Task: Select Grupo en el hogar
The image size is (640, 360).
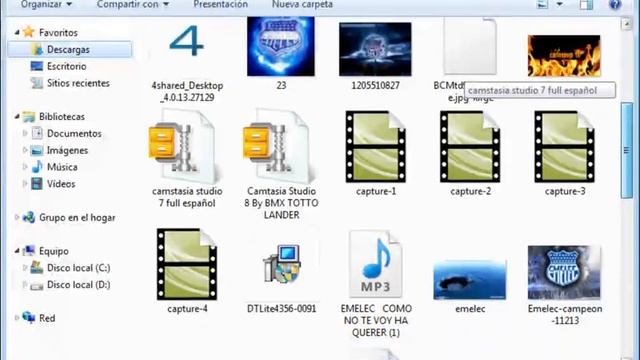Action: (77, 218)
